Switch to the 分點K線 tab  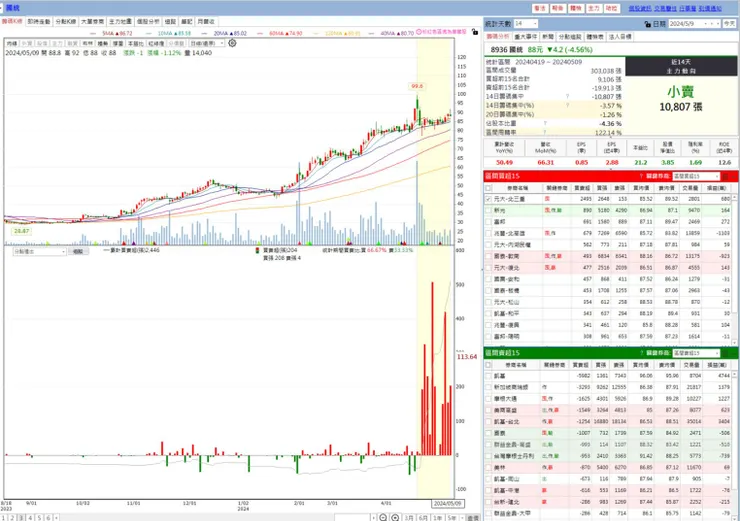[x=66, y=22]
